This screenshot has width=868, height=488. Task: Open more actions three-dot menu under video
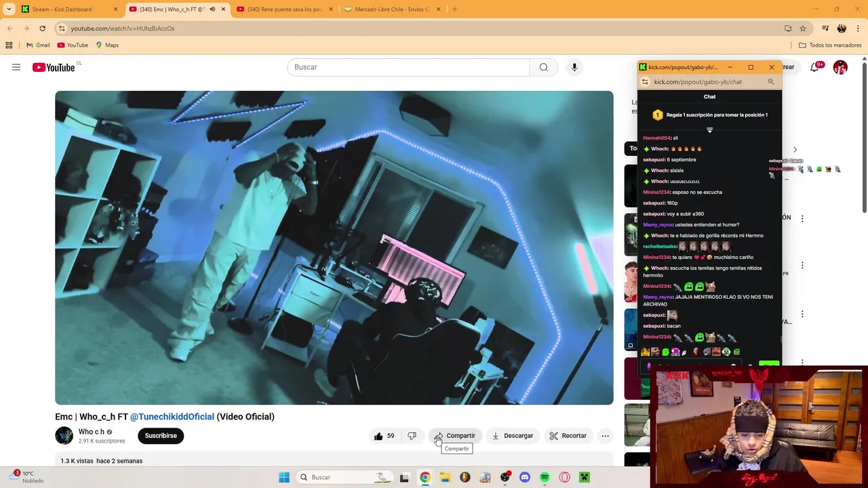605,436
